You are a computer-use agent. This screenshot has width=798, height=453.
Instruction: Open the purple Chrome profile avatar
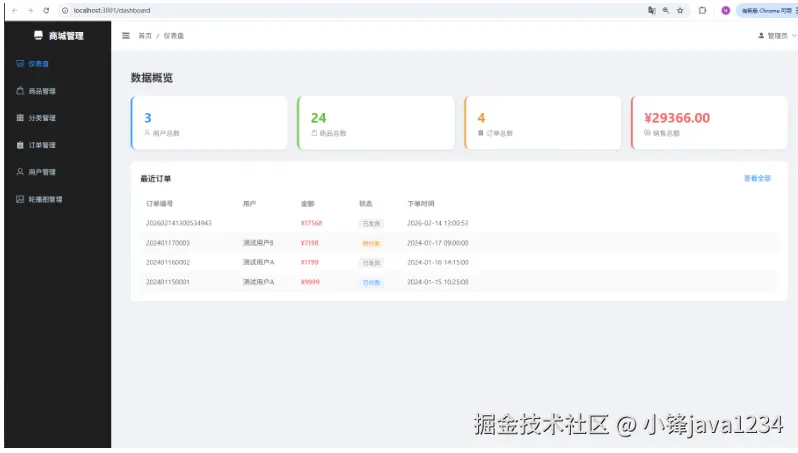(x=726, y=10)
